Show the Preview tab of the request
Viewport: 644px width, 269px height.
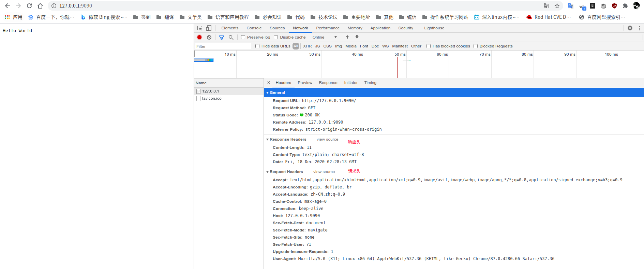click(305, 83)
